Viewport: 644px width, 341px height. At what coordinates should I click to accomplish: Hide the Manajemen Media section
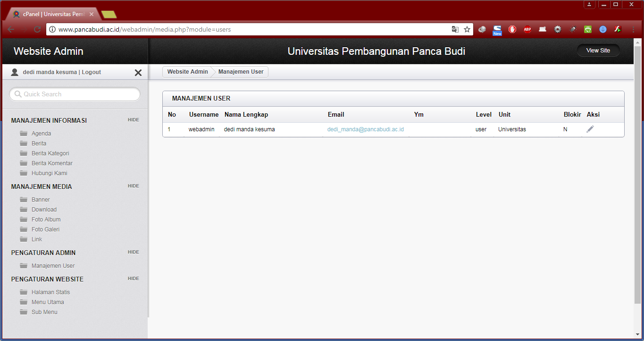tap(134, 186)
